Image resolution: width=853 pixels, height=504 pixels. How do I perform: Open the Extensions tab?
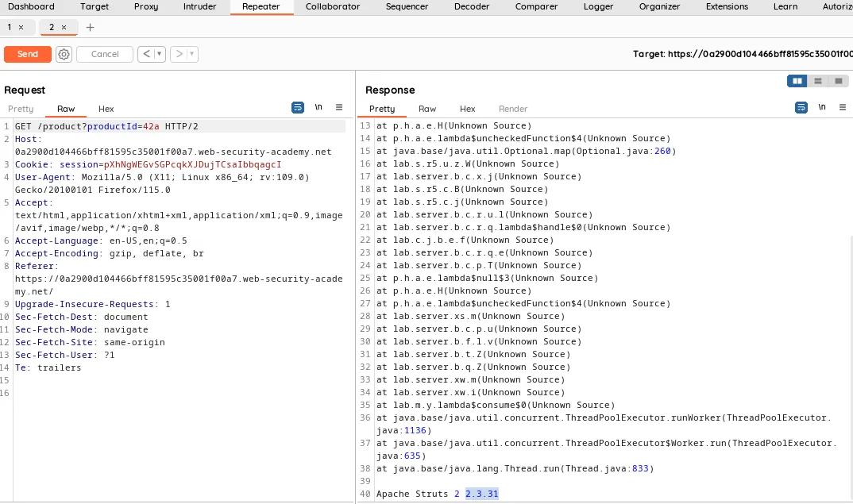727,6
